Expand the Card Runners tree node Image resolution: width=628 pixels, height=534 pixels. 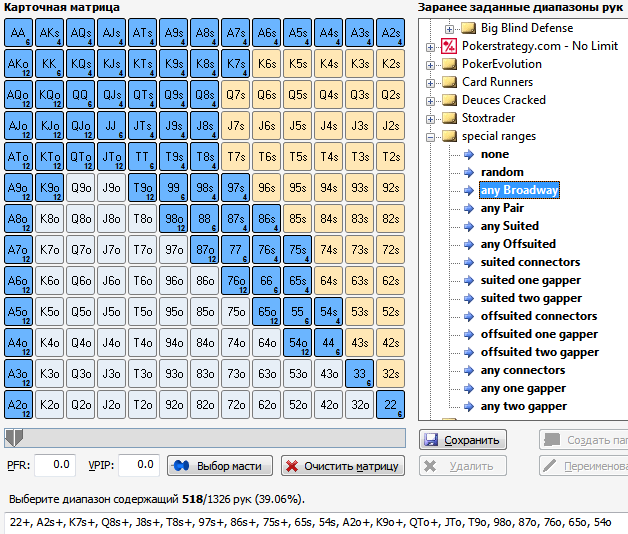coord(431,83)
